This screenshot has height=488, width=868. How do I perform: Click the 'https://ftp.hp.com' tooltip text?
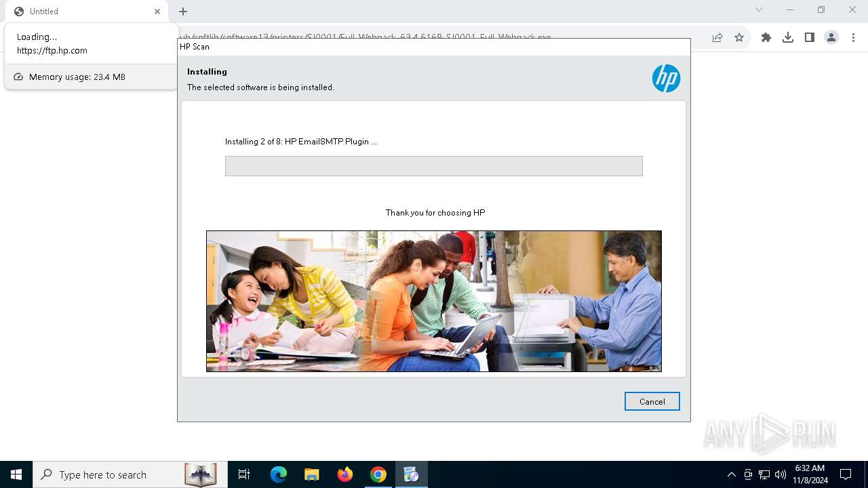[x=52, y=50]
